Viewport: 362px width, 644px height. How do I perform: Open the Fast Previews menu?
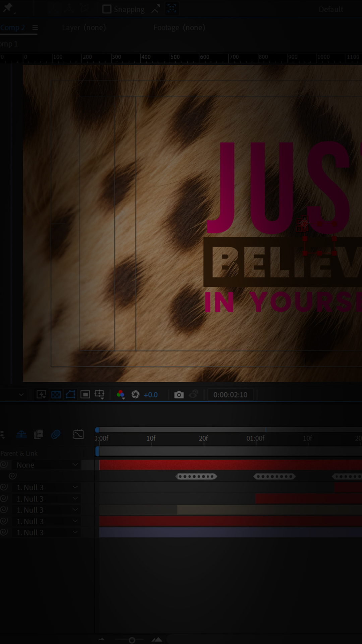click(x=41, y=394)
